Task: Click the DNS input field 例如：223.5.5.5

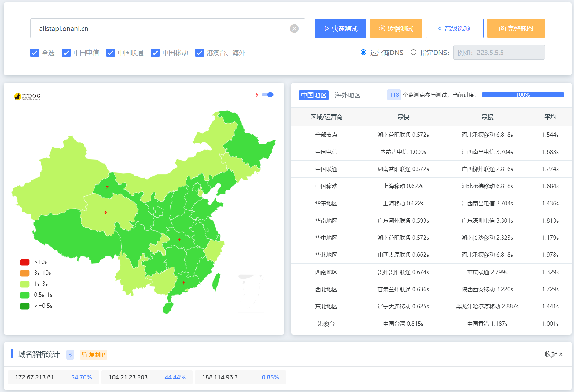Action: (499, 53)
